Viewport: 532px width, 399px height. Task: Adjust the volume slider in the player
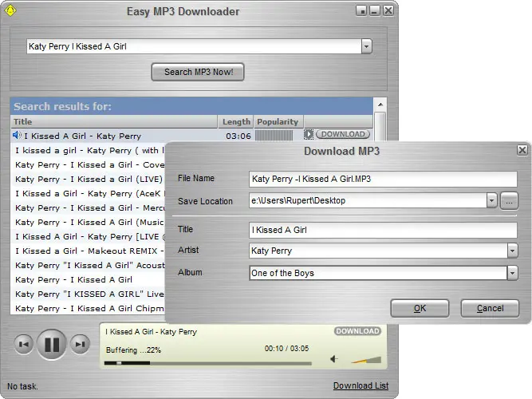366,360
